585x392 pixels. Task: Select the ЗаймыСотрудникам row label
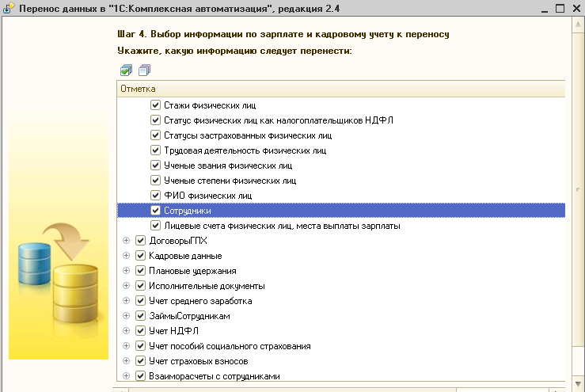coord(189,316)
